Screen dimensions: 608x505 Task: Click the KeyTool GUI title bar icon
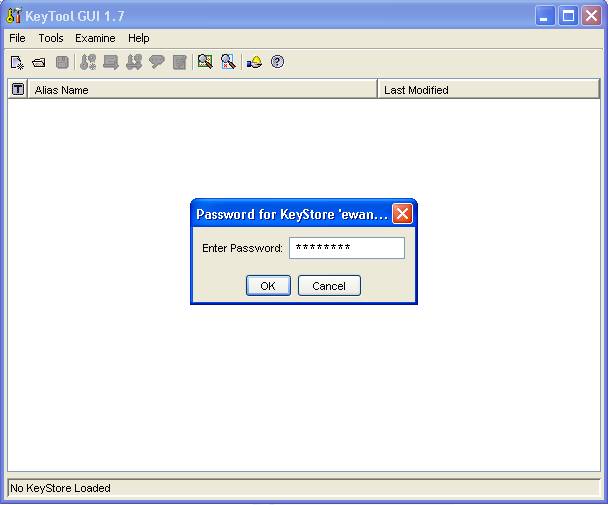tap(14, 16)
